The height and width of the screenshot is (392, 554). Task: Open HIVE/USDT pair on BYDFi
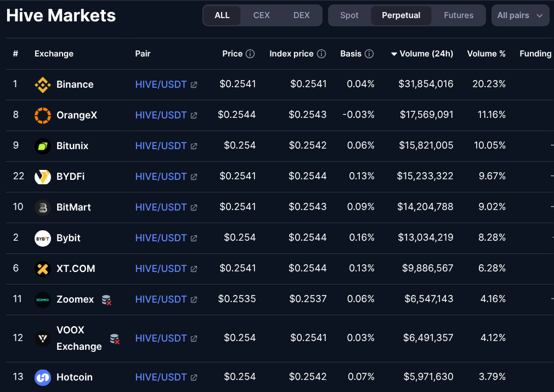tap(161, 177)
